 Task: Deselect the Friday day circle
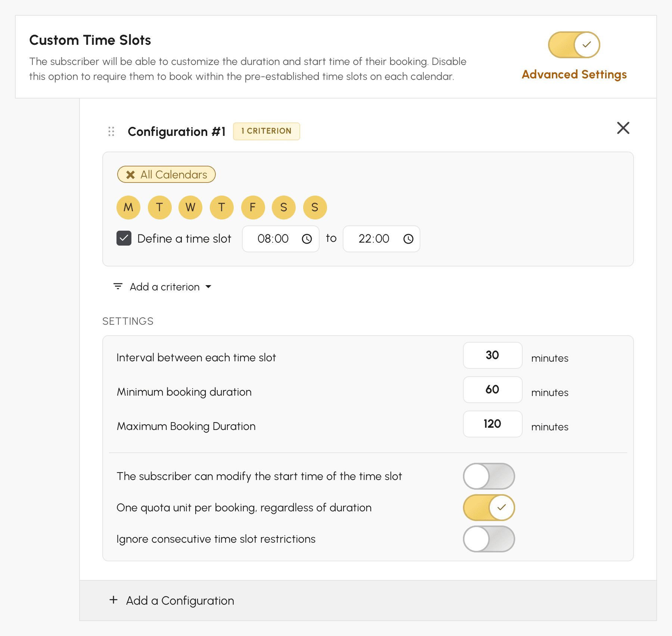pos(253,208)
